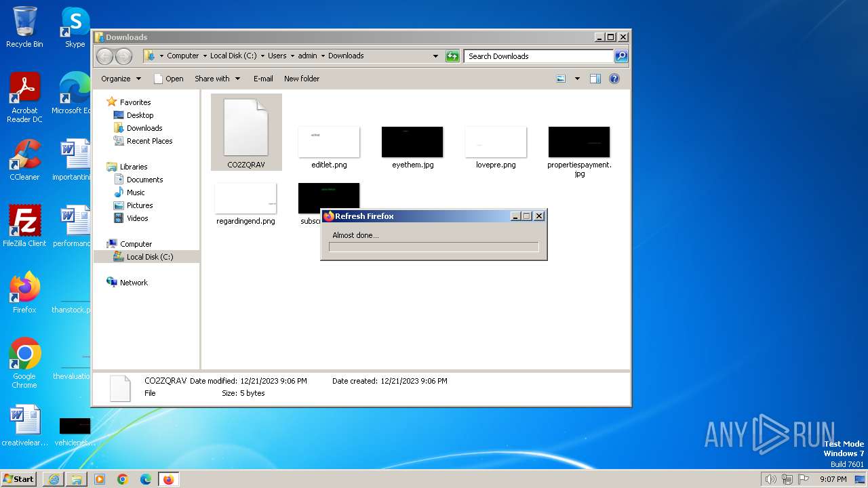The width and height of the screenshot is (868, 488).
Task: Select the CO2ZQRAV file icon
Action: [246, 132]
